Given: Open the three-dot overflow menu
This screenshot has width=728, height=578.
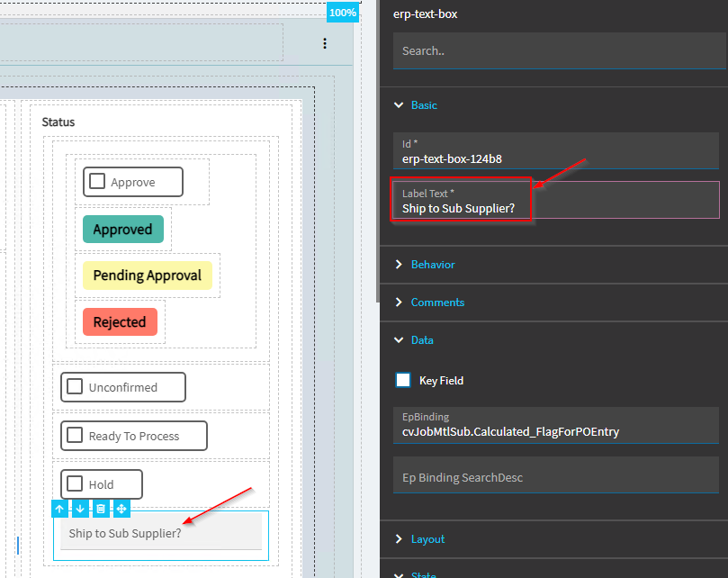Looking at the screenshot, I should [325, 44].
